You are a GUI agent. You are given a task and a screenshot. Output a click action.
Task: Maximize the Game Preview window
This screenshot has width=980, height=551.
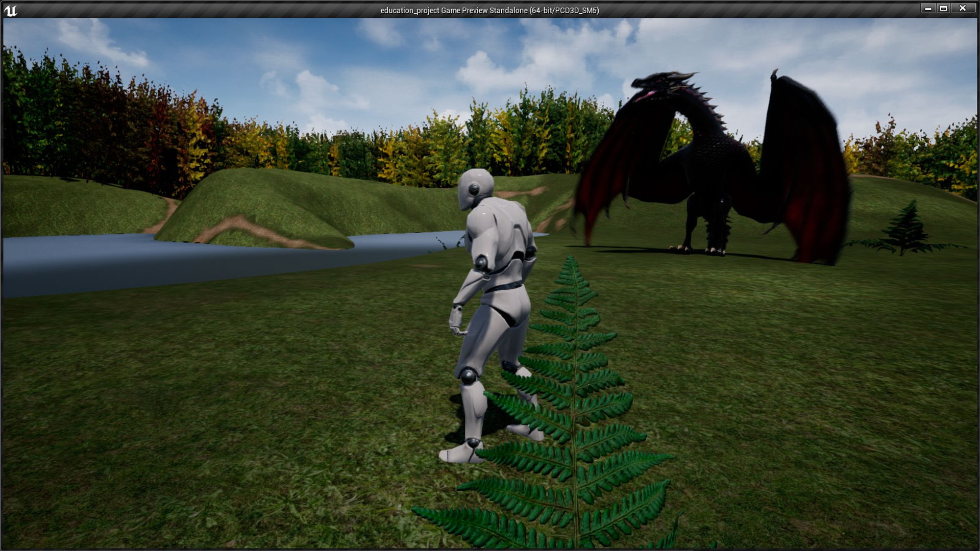click(943, 8)
